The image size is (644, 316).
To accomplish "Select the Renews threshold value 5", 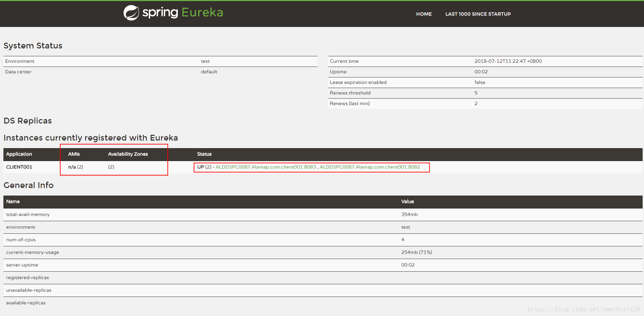I will [476, 93].
